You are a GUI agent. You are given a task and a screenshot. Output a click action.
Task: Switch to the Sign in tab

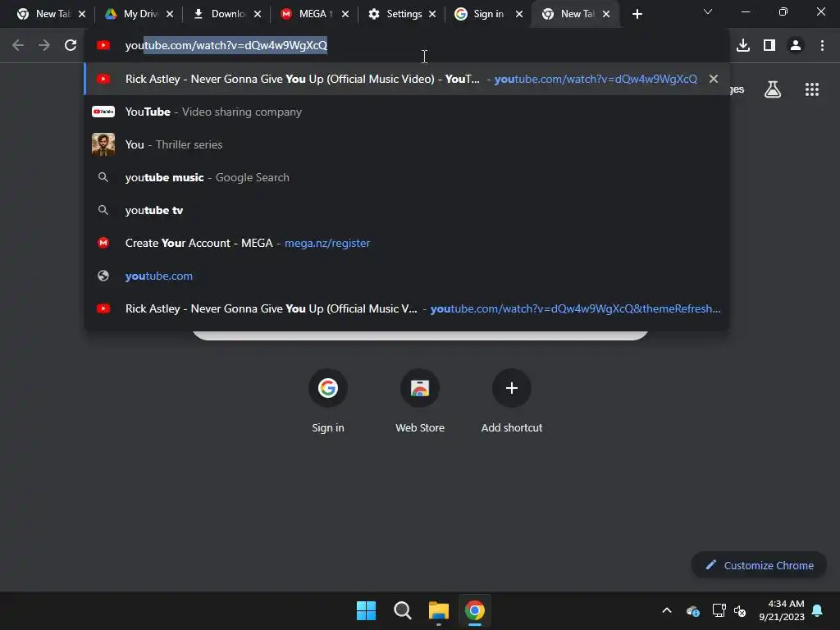(x=487, y=15)
